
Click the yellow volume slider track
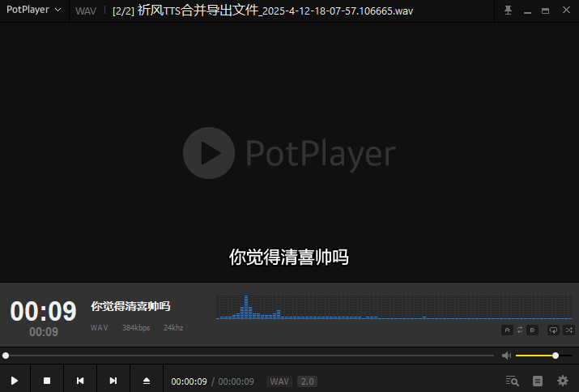[x=534, y=356]
